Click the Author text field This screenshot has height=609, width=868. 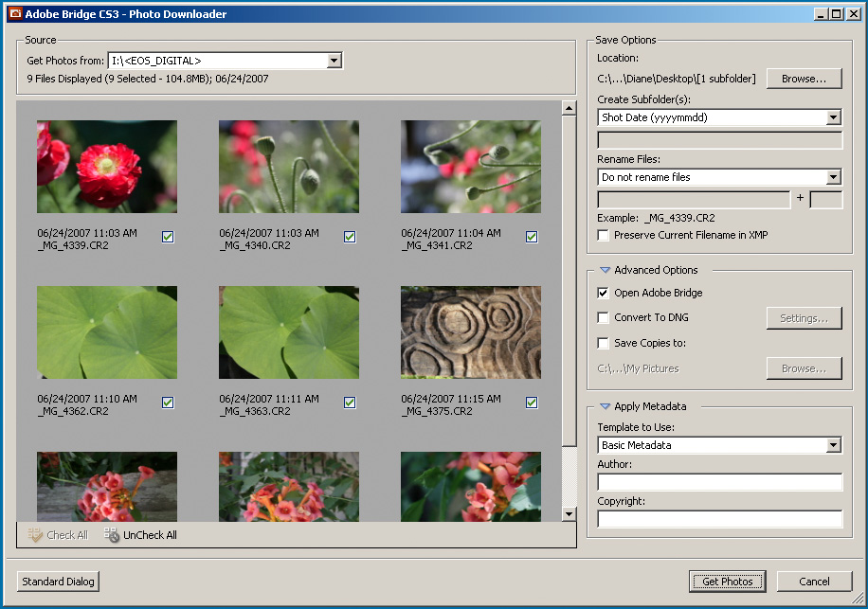coord(719,483)
